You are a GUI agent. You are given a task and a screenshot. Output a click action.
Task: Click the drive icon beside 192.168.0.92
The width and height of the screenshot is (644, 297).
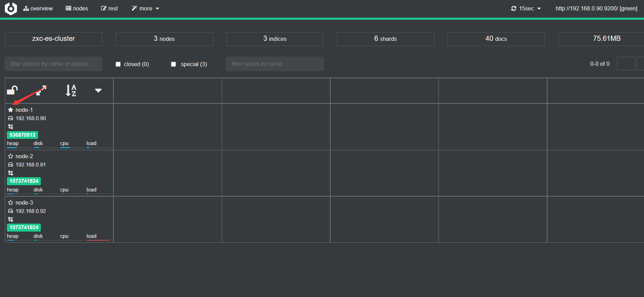tap(11, 211)
